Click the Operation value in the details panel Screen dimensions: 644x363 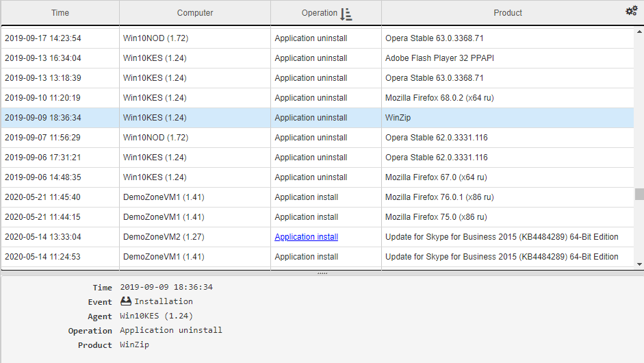pyautogui.click(x=171, y=330)
